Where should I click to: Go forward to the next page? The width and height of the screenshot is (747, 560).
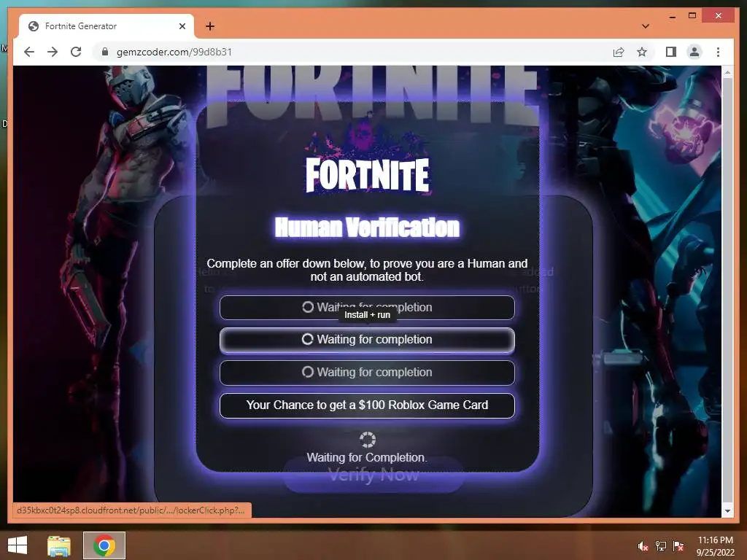click(x=53, y=52)
